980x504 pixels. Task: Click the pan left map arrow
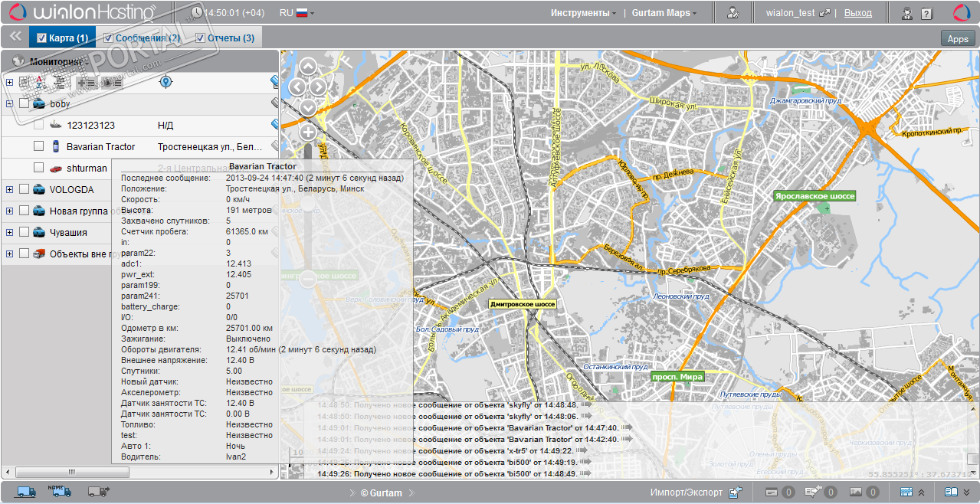pyautogui.click(x=297, y=87)
